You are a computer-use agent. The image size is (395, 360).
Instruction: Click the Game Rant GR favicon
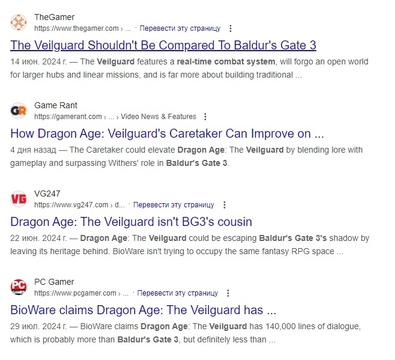click(18, 111)
